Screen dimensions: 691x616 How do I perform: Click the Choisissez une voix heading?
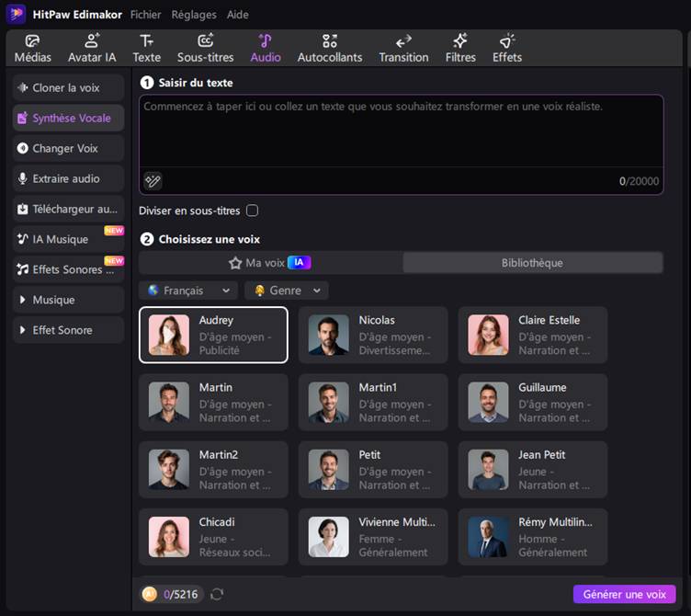point(210,239)
